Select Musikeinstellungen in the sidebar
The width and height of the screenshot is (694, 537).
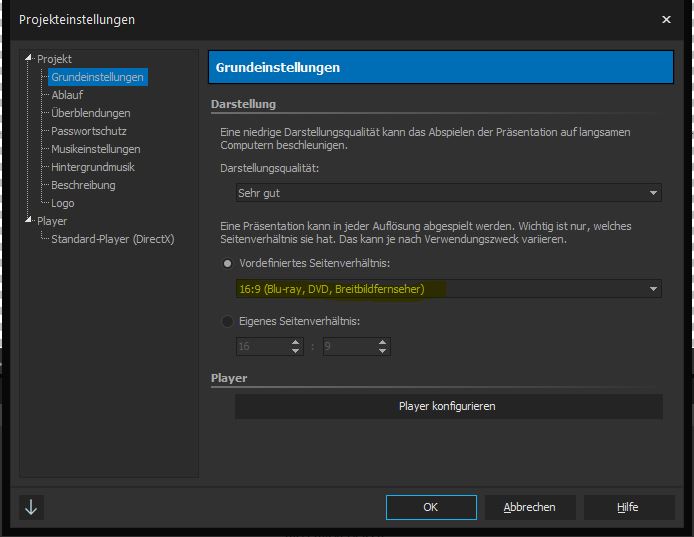(x=95, y=149)
